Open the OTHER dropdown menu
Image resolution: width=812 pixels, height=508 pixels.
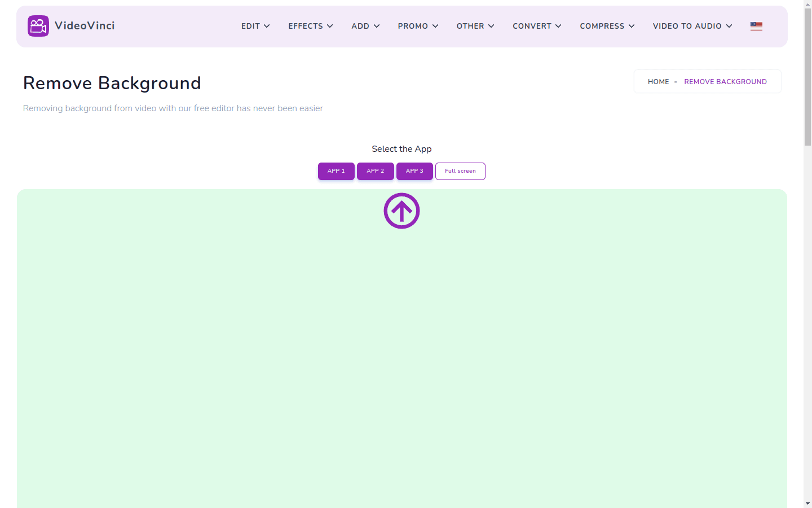pyautogui.click(x=471, y=26)
